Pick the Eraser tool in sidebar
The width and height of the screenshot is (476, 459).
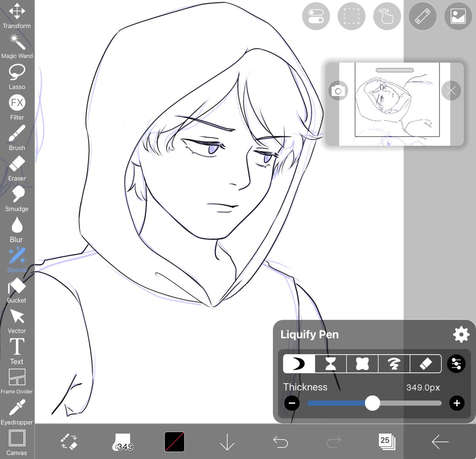pos(17,168)
